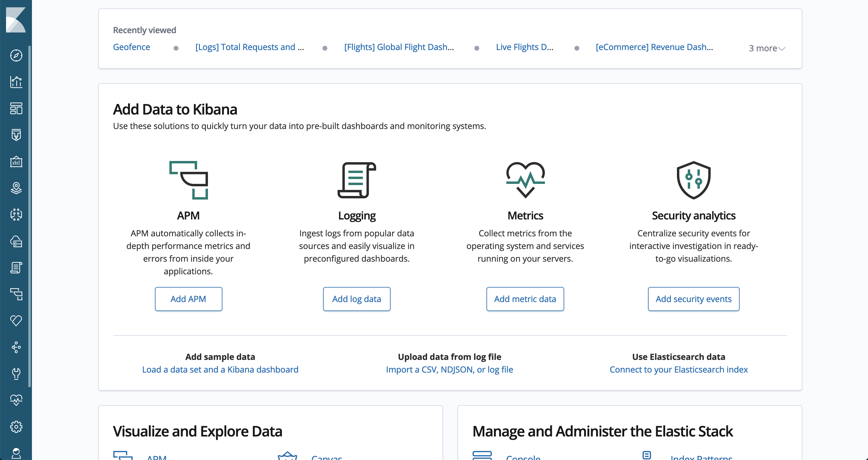Click the Add security events button
Viewport: 868px width, 460px height.
[693, 299]
